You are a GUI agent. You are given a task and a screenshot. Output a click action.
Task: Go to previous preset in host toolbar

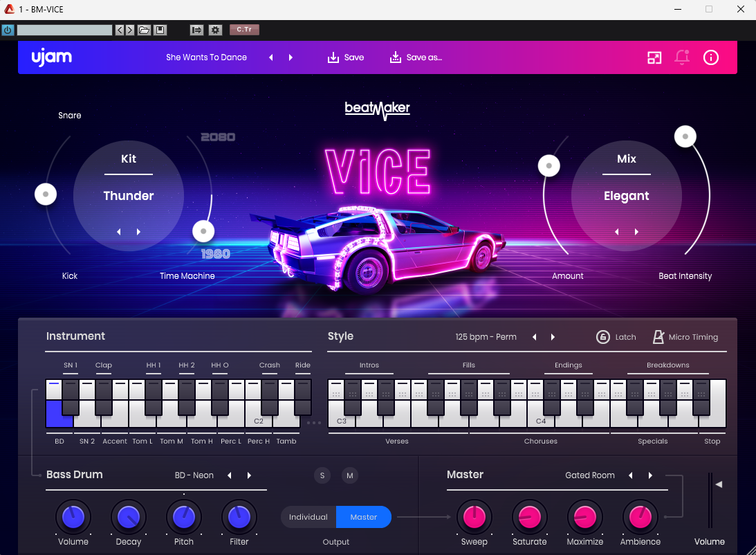(x=120, y=30)
